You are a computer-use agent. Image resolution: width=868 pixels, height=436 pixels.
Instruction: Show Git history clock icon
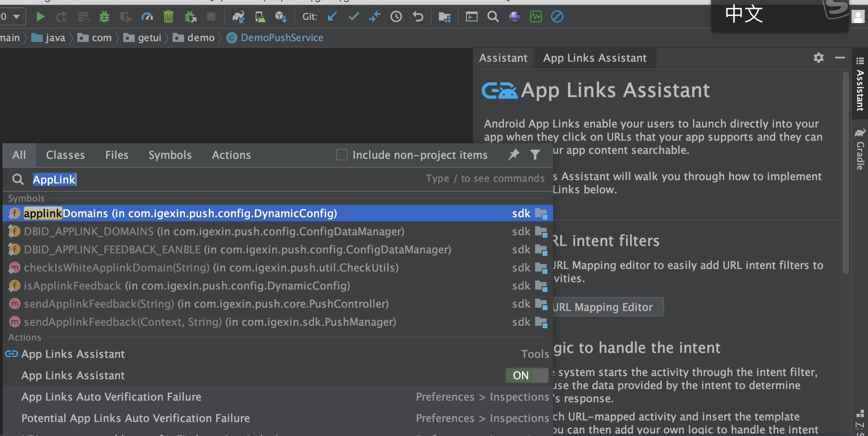click(396, 17)
